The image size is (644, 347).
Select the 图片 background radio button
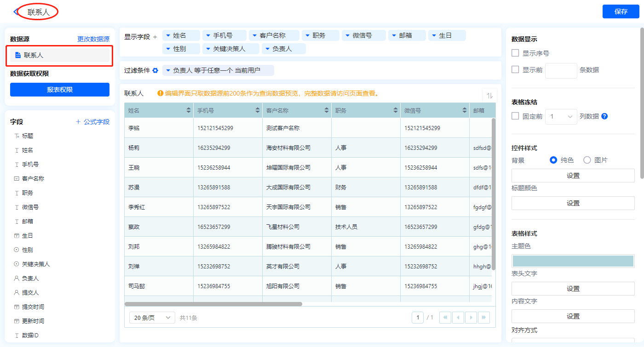click(x=587, y=160)
